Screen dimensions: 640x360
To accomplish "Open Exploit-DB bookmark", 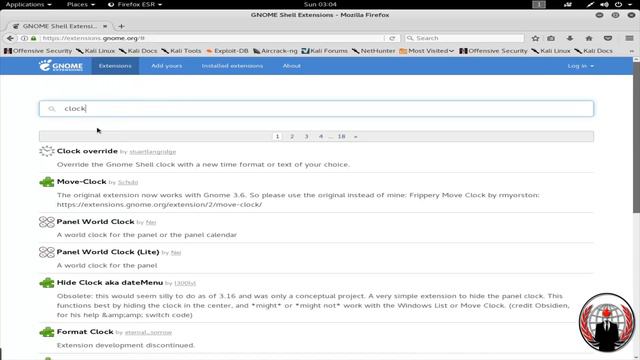I will coord(227,51).
